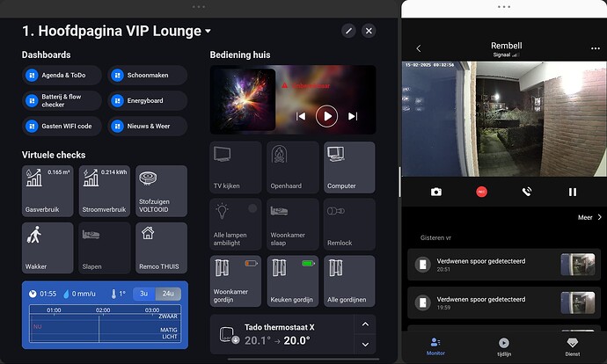Toggle Alle lampen ambilight tile
This screenshot has height=364, width=607.
[x=236, y=224]
